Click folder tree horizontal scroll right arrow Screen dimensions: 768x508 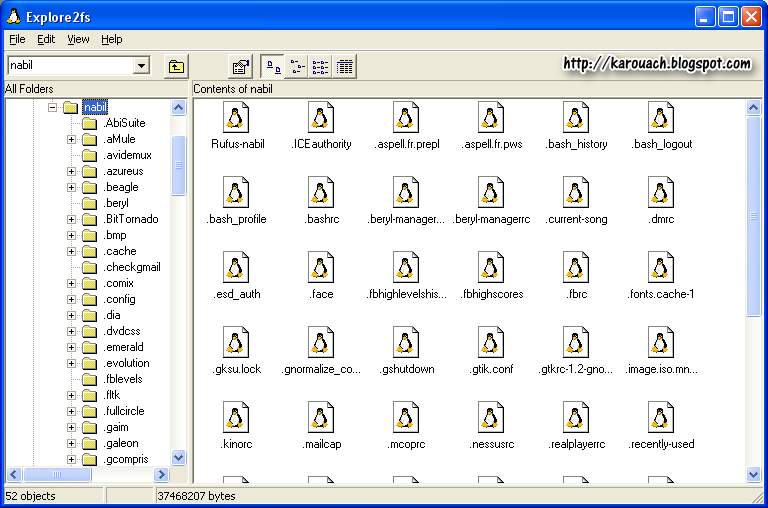click(x=161, y=474)
